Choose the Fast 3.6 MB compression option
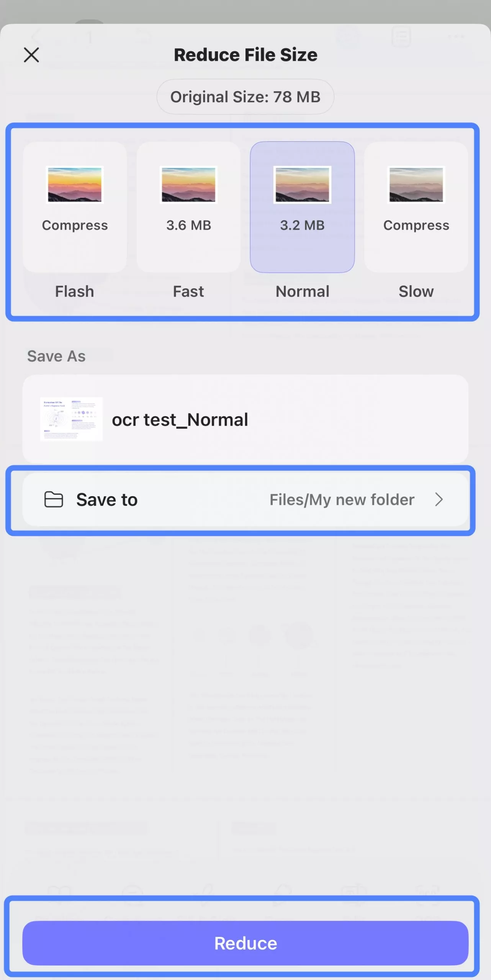 click(x=188, y=207)
